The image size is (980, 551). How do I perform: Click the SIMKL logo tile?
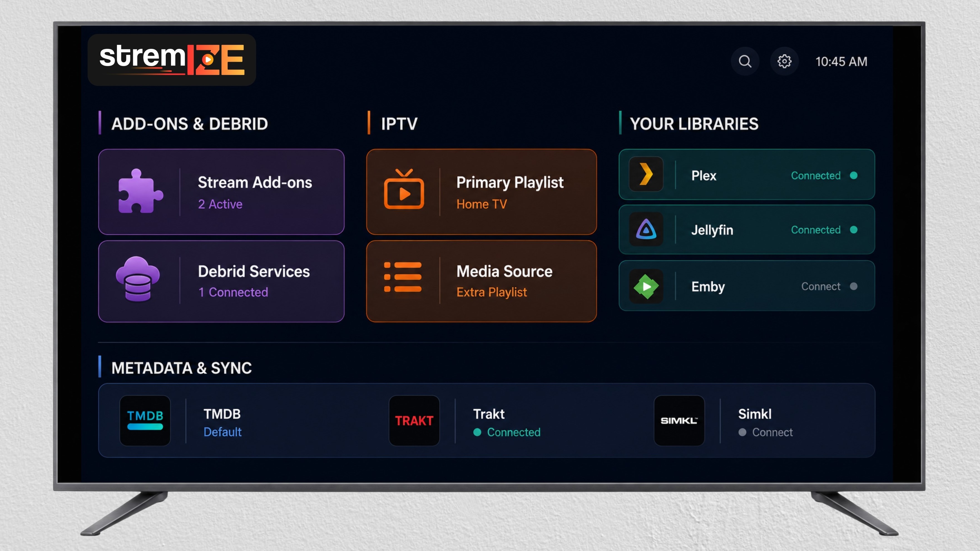[x=679, y=421]
